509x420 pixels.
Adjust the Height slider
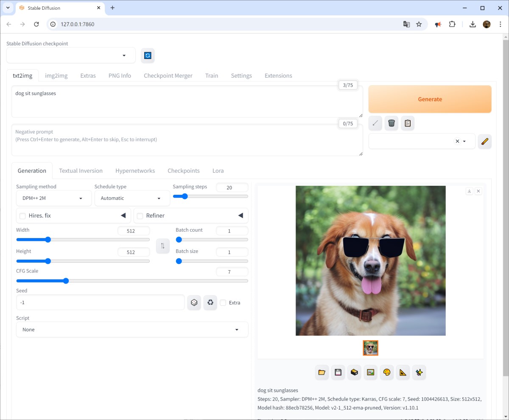pyautogui.click(x=83, y=261)
